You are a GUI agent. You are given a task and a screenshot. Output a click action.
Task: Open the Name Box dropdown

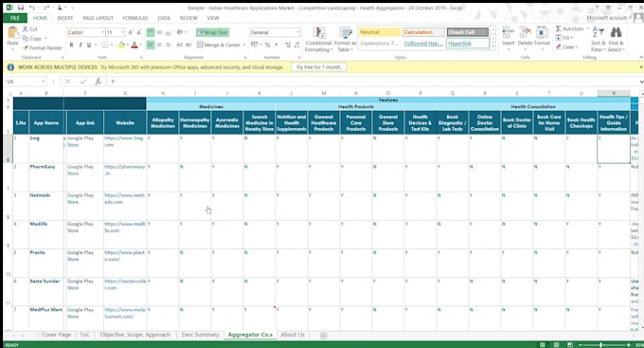(44, 82)
